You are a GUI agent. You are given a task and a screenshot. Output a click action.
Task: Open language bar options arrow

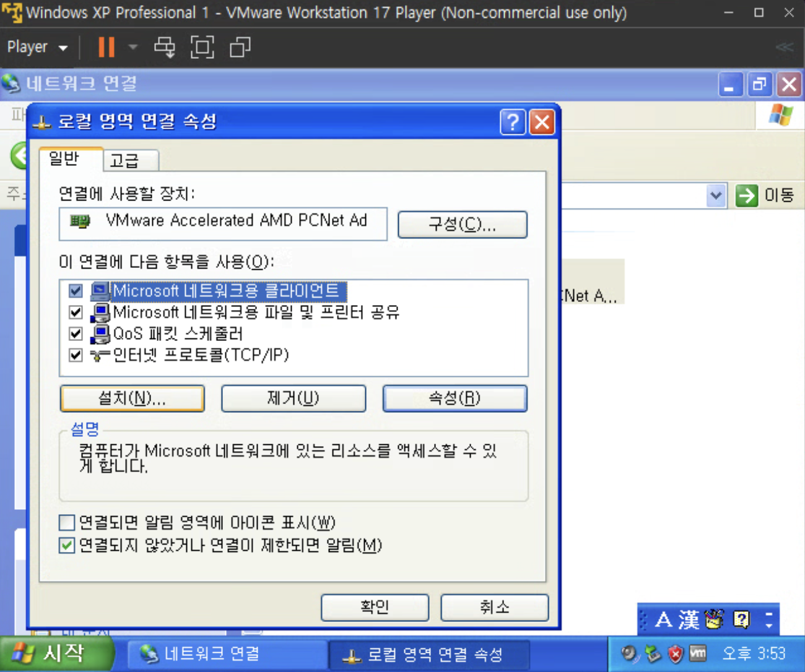click(769, 625)
